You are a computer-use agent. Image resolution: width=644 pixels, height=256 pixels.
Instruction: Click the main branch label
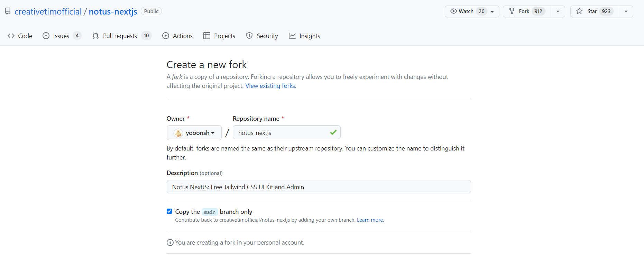[210, 212]
